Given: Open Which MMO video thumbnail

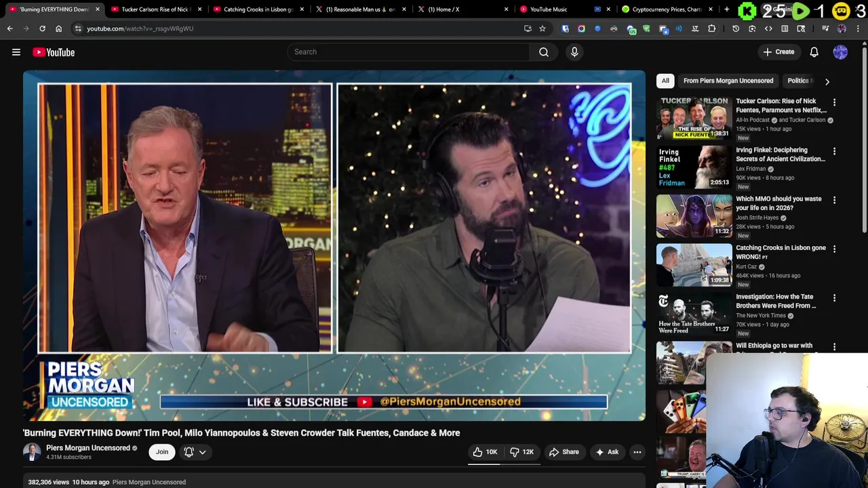Looking at the screenshot, I should click(694, 216).
